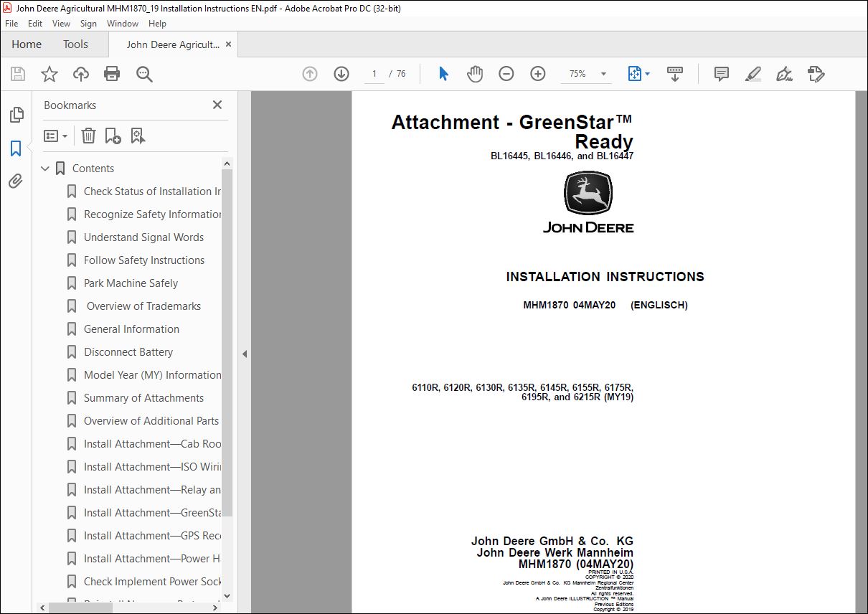
Task: Open the Edit menu
Action: [x=35, y=24]
